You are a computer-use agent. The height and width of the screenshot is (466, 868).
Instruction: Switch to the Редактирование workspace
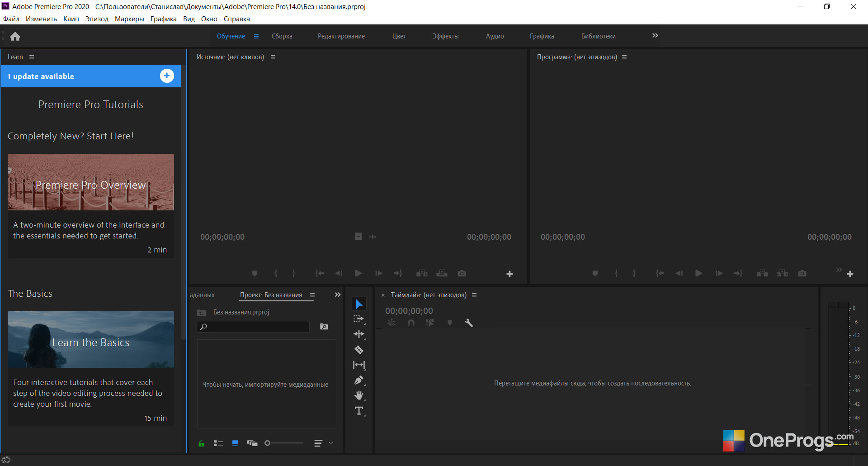click(x=341, y=36)
